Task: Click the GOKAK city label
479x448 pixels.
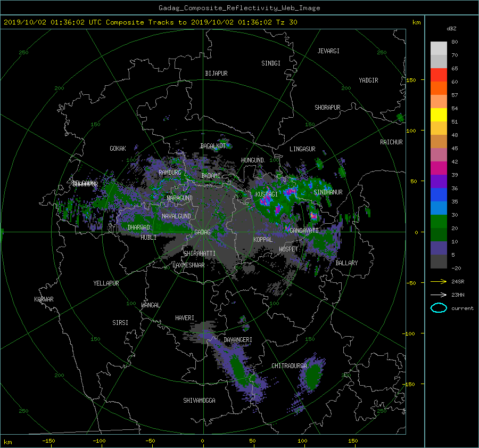Action: [118, 149]
